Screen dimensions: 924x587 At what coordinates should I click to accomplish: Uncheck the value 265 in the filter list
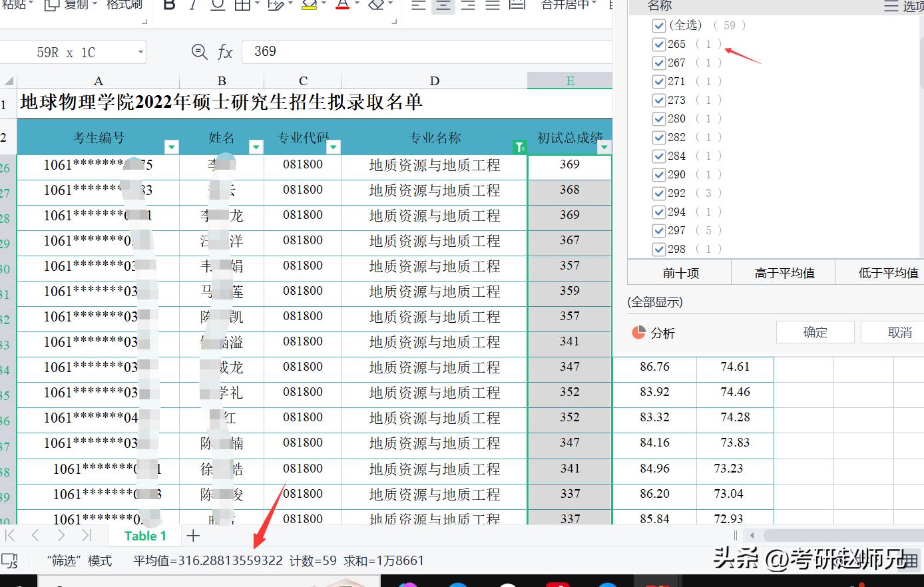click(658, 44)
